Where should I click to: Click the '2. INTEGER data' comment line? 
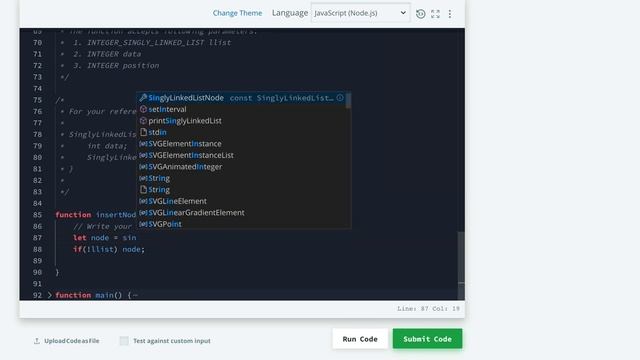click(x=107, y=54)
